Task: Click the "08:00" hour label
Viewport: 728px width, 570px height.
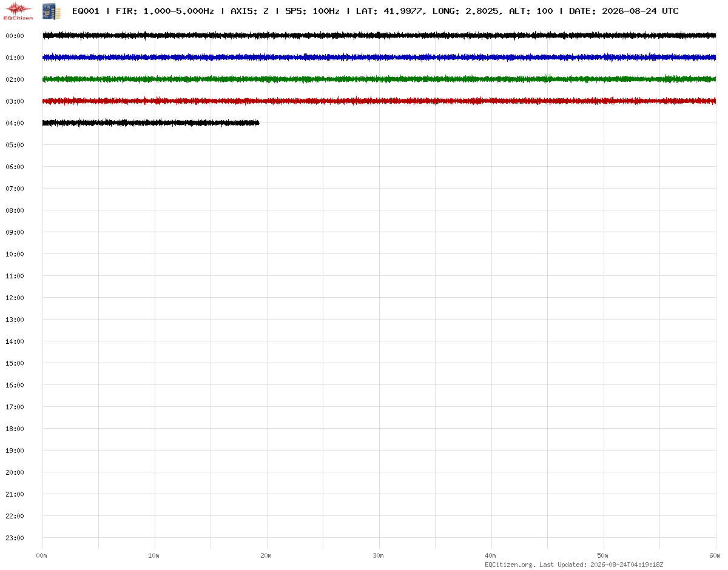Action: click(15, 210)
